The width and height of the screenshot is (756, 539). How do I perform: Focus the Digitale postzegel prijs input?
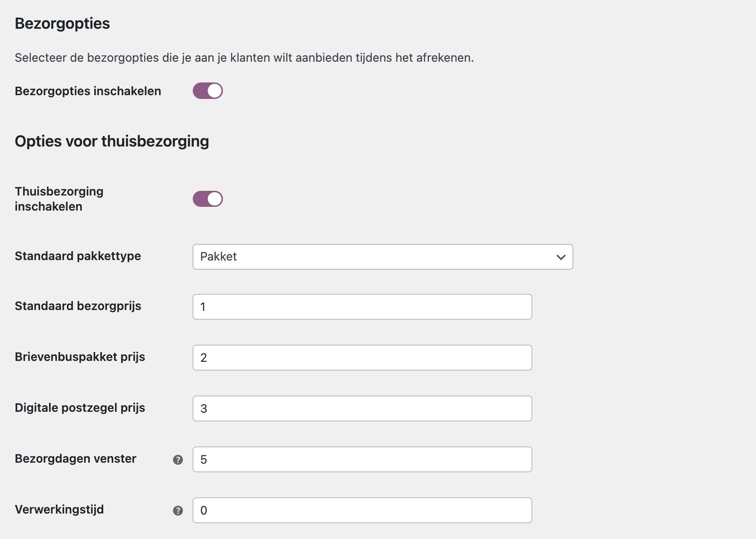[x=362, y=408]
